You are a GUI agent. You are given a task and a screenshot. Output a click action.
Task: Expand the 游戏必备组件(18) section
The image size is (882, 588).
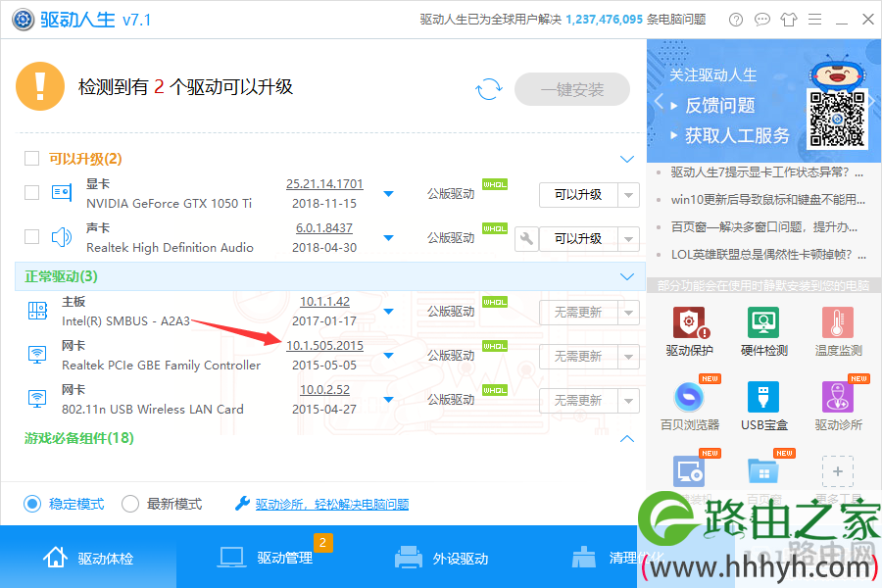(626, 438)
